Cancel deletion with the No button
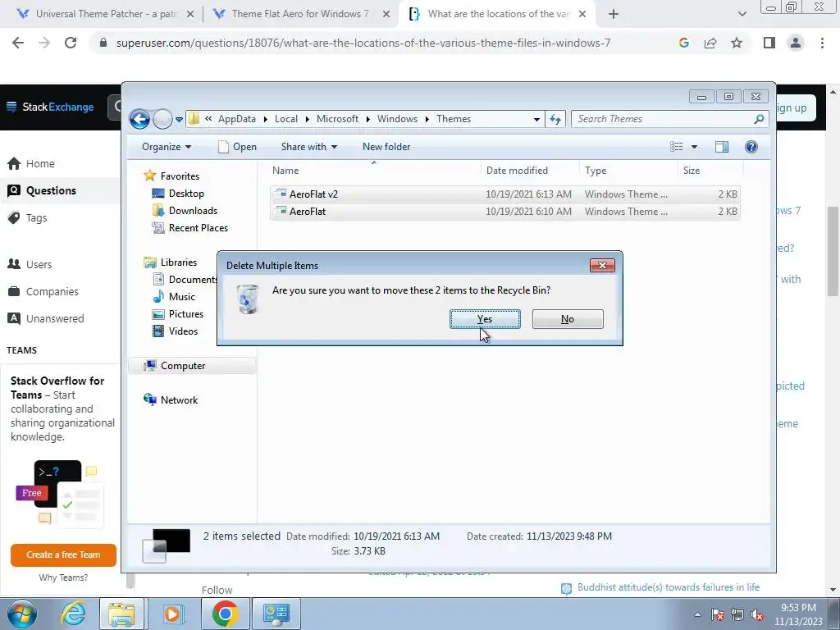Viewport: 840px width, 630px height. point(568,319)
